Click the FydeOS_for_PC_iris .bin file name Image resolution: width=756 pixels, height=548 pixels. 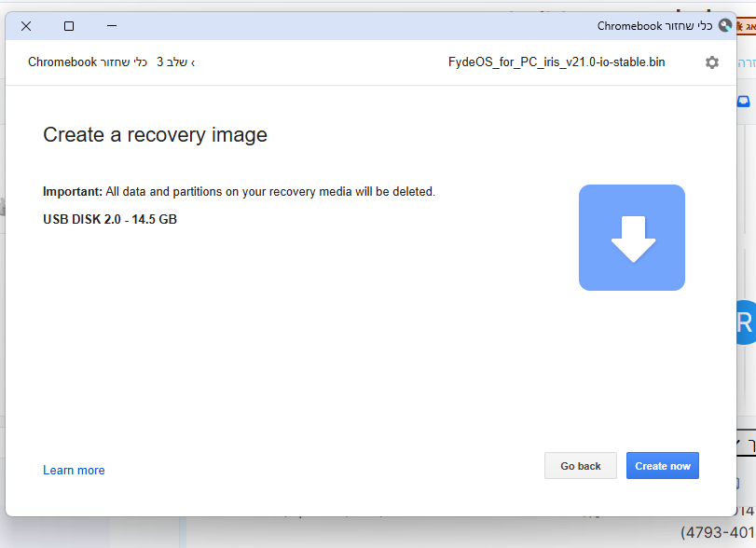[557, 62]
